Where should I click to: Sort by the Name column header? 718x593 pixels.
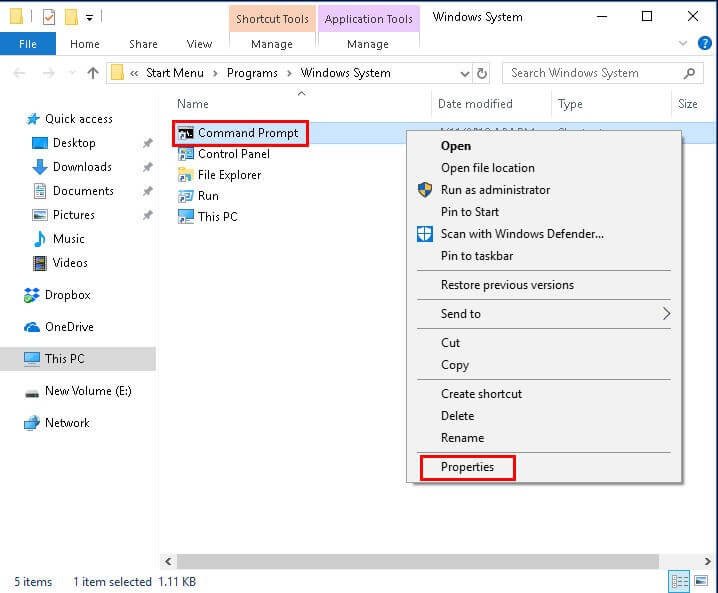click(193, 104)
